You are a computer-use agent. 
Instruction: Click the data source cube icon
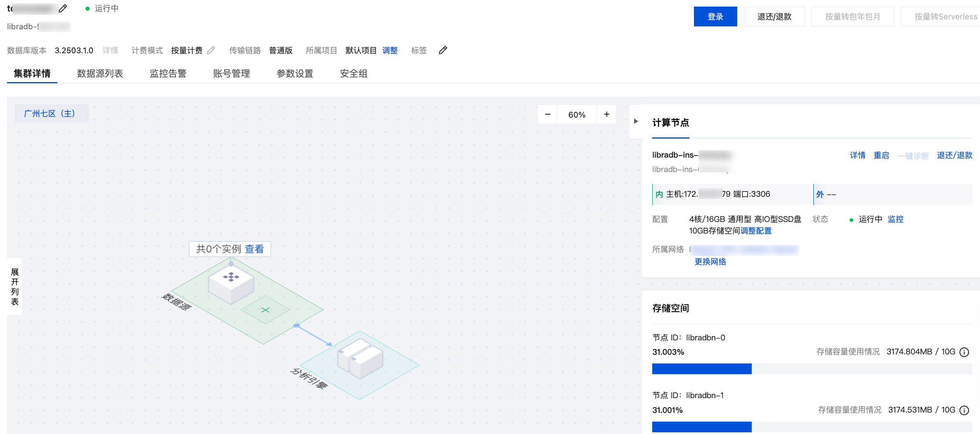(x=231, y=283)
